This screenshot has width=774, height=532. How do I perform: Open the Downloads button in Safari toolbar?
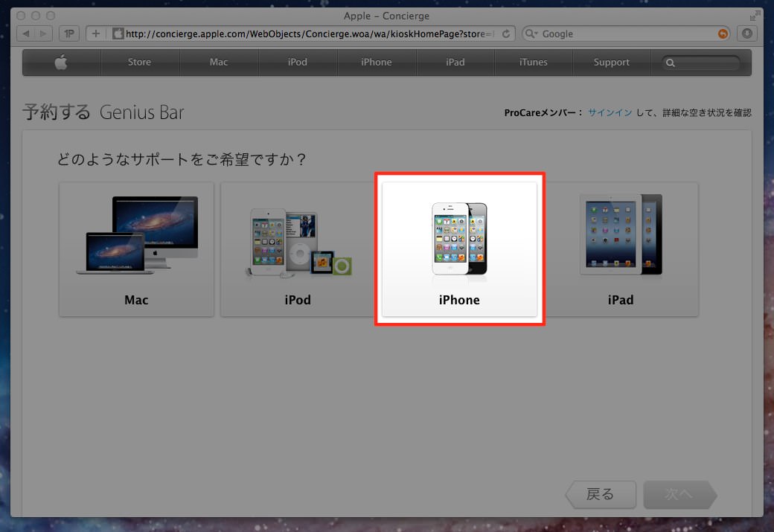[747, 33]
